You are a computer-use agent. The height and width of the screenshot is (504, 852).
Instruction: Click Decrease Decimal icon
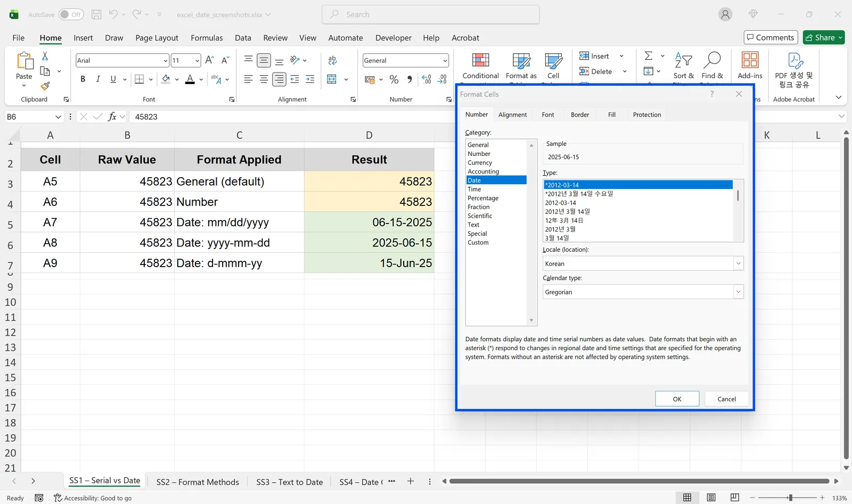(x=442, y=79)
